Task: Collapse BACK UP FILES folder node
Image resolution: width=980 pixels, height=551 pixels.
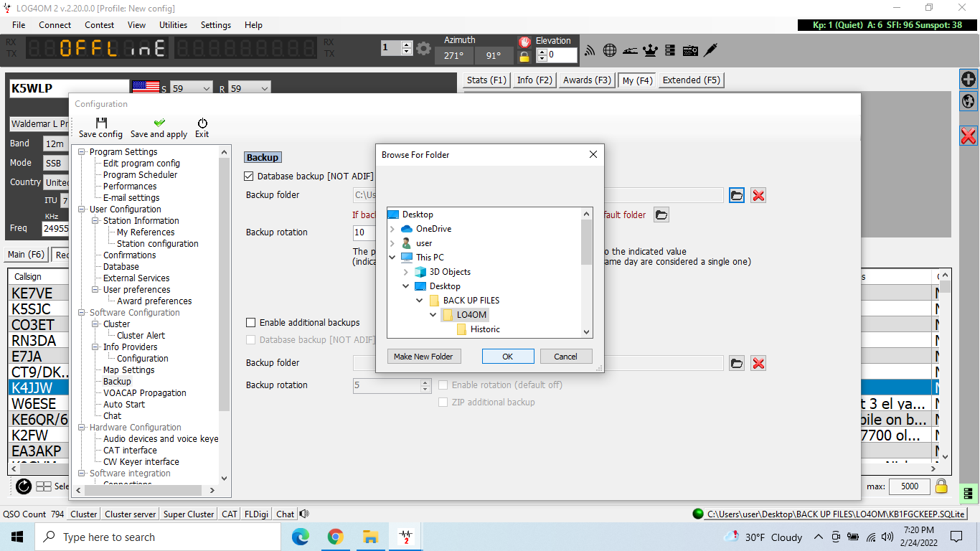Action: coord(420,301)
